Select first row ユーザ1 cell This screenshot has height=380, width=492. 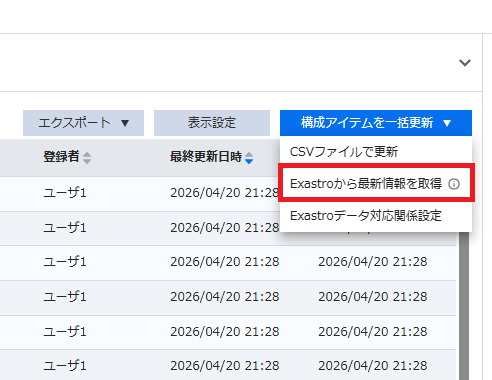(65, 193)
